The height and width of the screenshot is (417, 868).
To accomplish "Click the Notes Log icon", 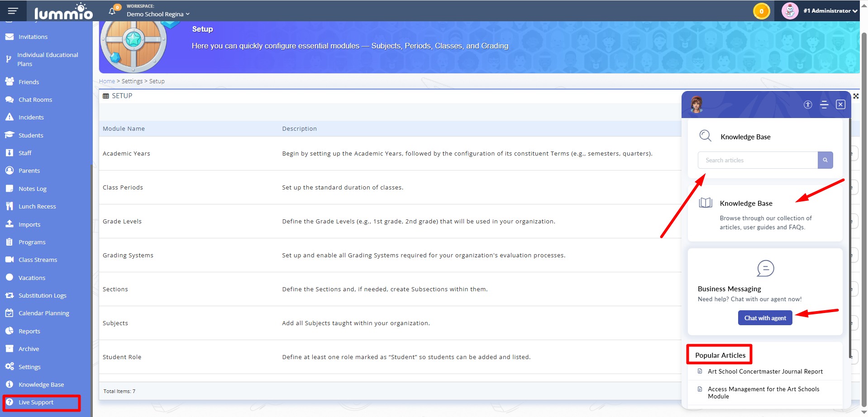I will tap(10, 189).
